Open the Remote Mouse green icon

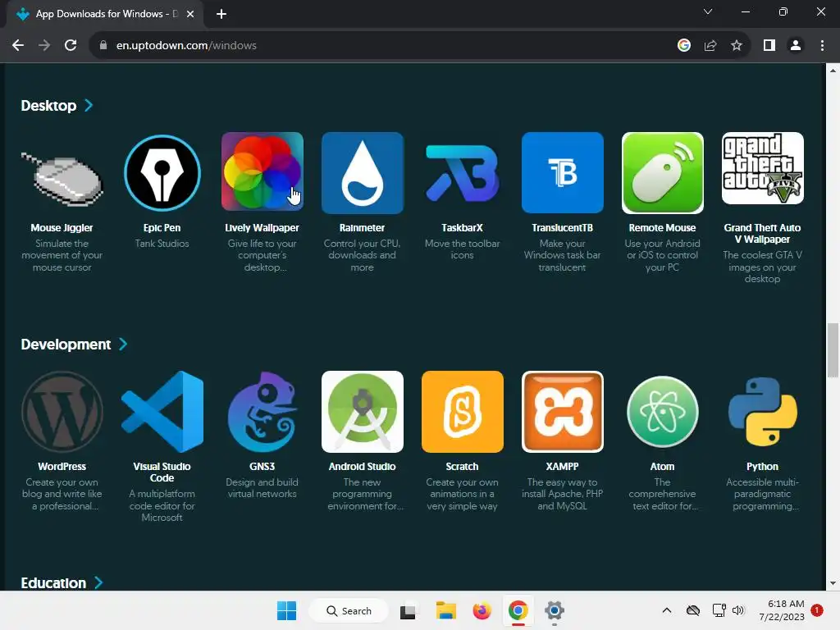click(x=663, y=173)
